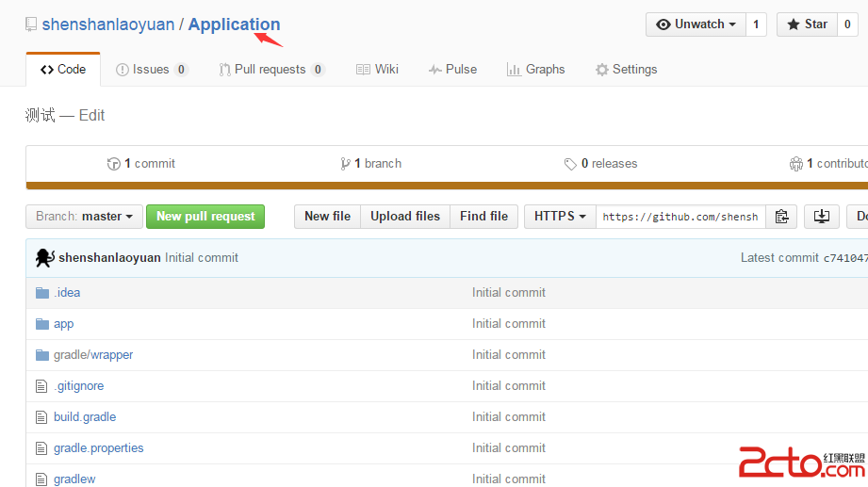The height and width of the screenshot is (487, 868).
Task: Click the Find file button
Action: point(483,217)
